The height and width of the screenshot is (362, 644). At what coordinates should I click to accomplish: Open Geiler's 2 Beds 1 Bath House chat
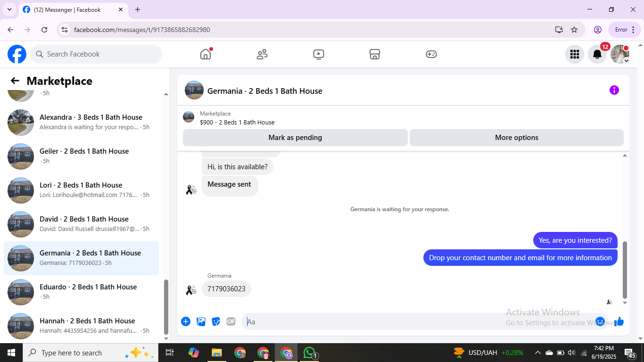point(81,156)
